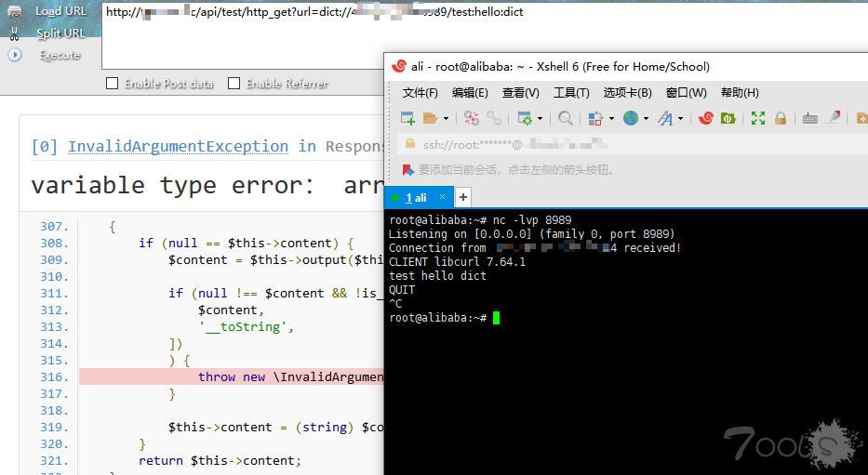This screenshot has height=475, width=868.
Task: Click the [0] exception index link
Action: tap(45, 147)
